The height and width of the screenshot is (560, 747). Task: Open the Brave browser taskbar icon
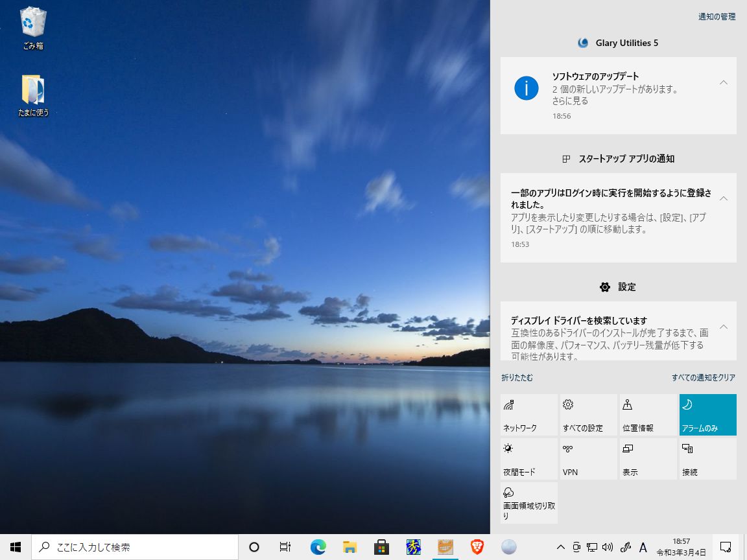point(477,547)
